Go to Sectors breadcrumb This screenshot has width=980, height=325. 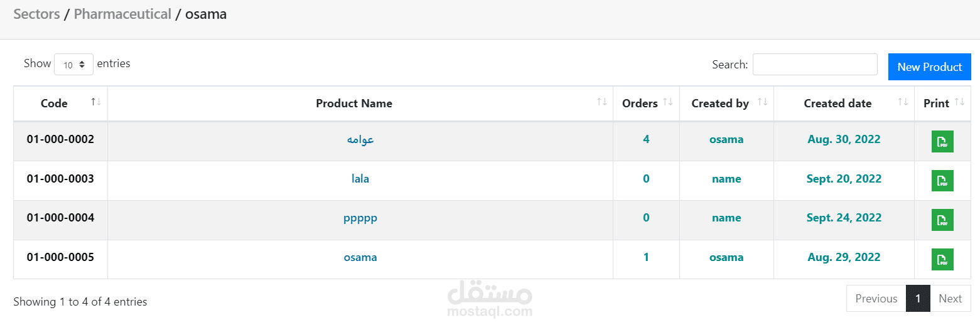[36, 14]
